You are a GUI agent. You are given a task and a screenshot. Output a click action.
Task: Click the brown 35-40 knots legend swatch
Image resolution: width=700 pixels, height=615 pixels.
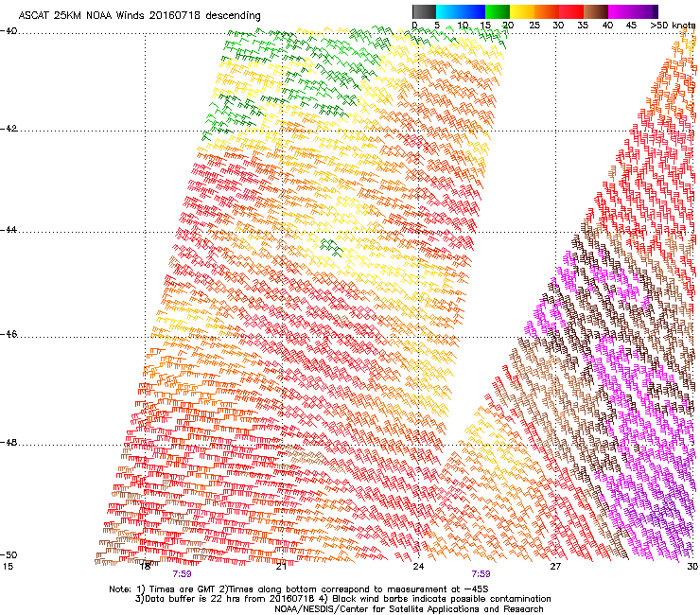(596, 11)
